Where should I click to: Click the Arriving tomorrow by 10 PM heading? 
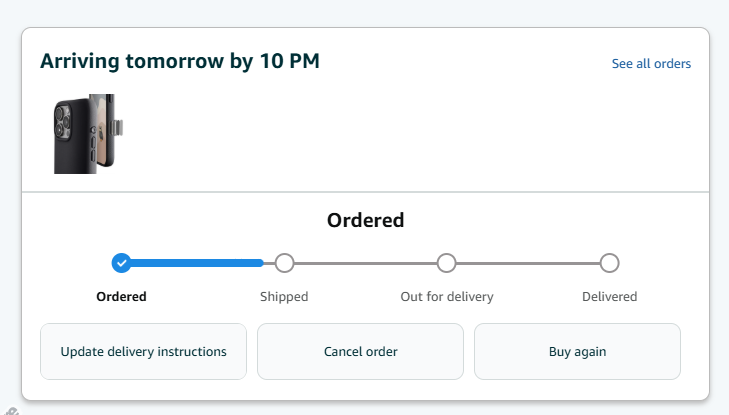tap(180, 61)
